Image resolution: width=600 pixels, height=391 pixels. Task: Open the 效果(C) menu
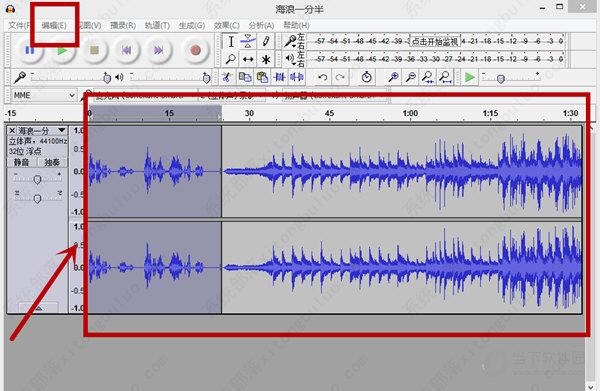[226, 26]
